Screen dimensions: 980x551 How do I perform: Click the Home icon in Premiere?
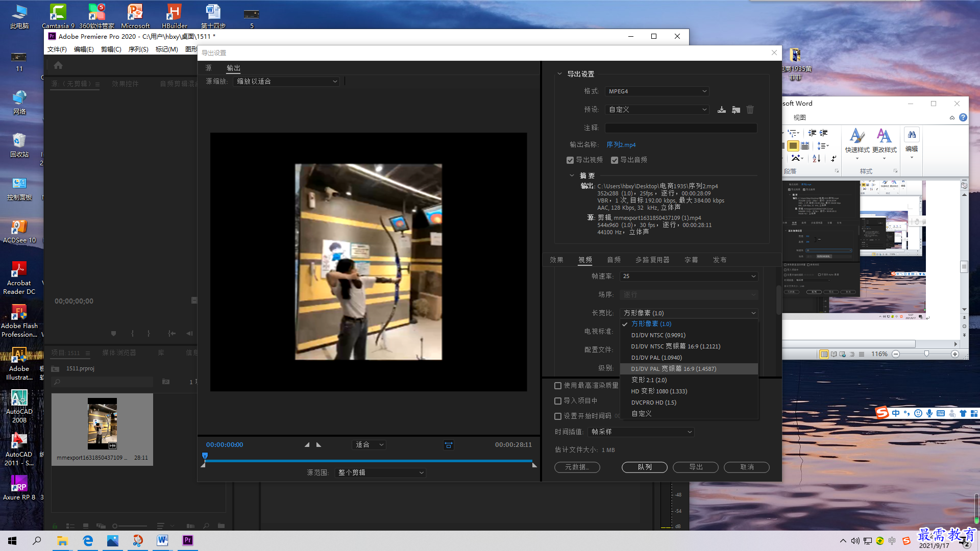58,65
